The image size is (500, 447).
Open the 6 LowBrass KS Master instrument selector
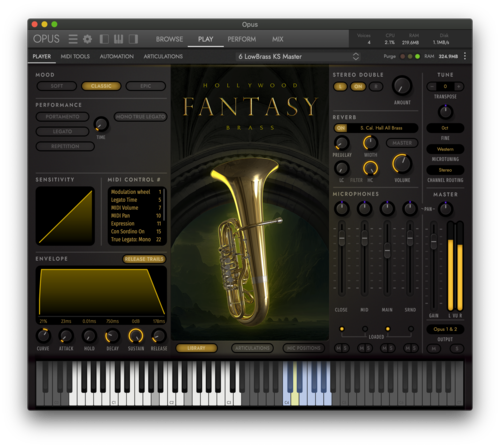298,57
